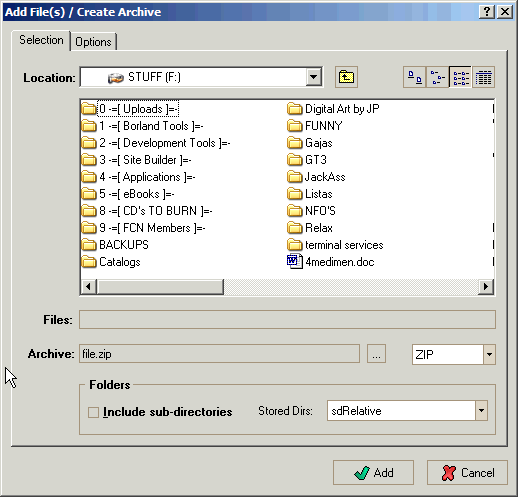This screenshot has width=518, height=497.
Task: Open the Location drive dropdown
Action: pyautogui.click(x=313, y=77)
